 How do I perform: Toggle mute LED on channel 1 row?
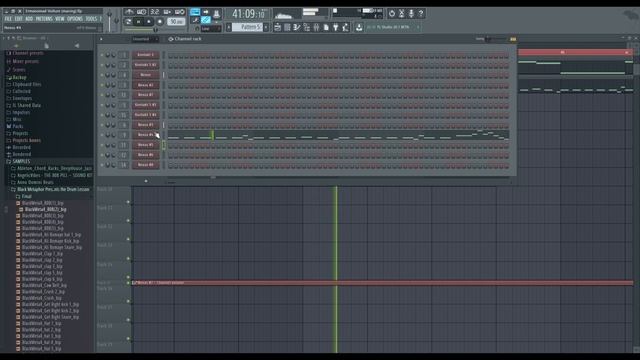pyautogui.click(x=102, y=55)
